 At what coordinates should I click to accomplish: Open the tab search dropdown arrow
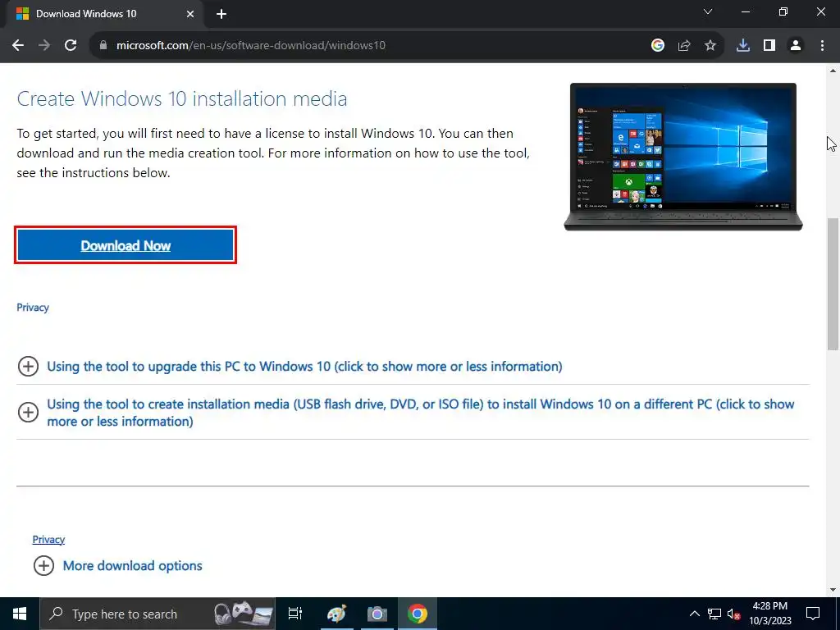coord(708,11)
